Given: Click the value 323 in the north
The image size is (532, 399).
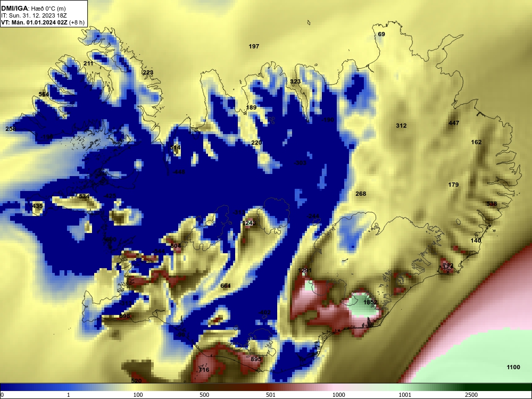Looking at the screenshot, I should [x=295, y=81].
